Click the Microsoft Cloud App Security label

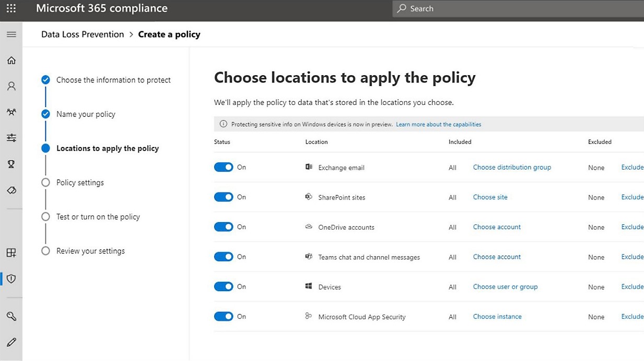click(362, 317)
